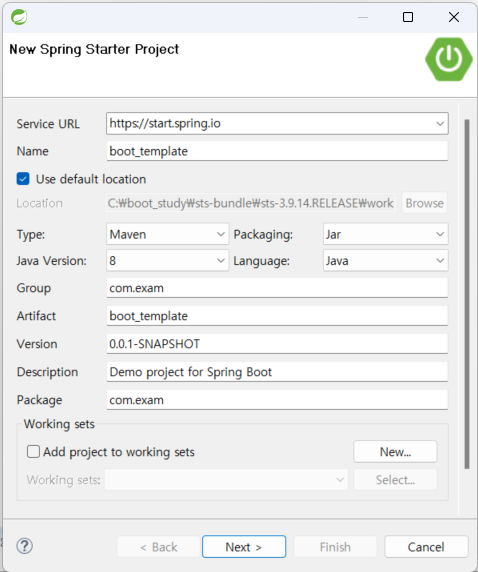Open the Packaging dropdown showing Jar
This screenshot has height=572, width=478.
pyautogui.click(x=386, y=234)
